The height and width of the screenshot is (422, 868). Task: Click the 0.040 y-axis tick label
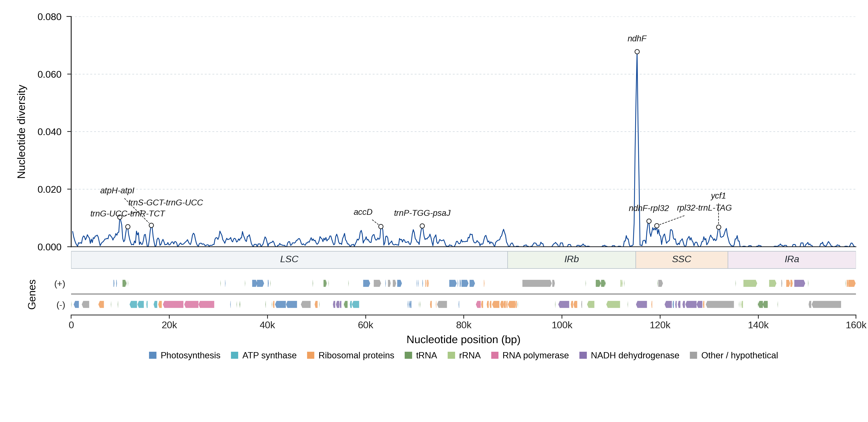click(x=50, y=132)
